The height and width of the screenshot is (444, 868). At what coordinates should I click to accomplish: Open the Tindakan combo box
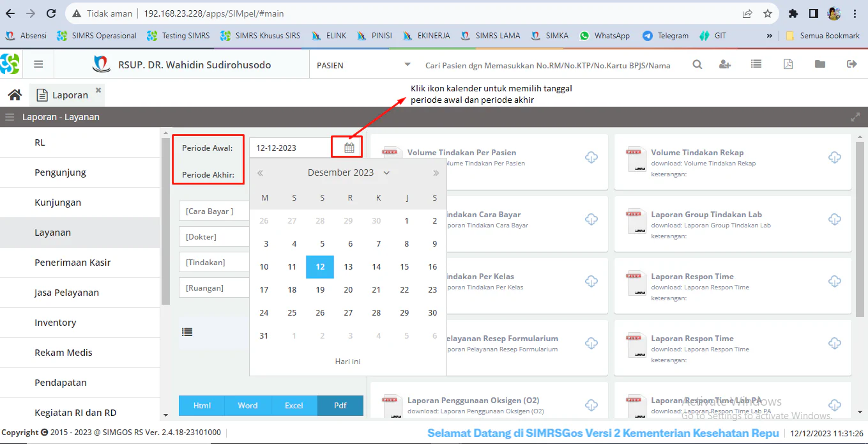click(x=214, y=263)
